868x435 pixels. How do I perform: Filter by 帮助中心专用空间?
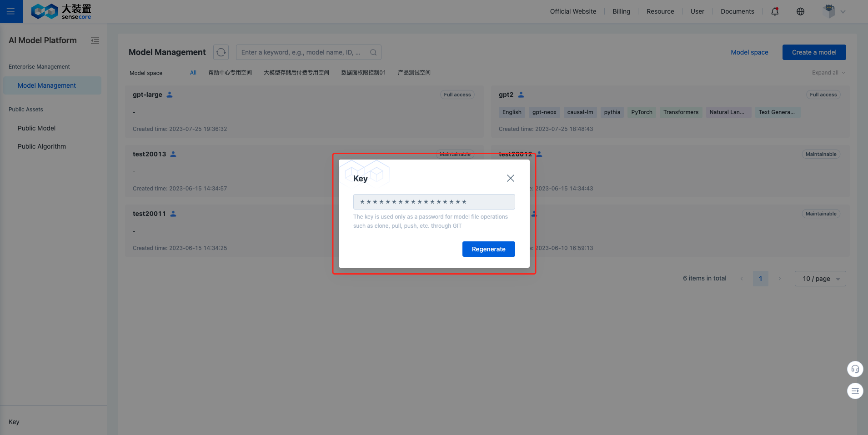coord(230,73)
